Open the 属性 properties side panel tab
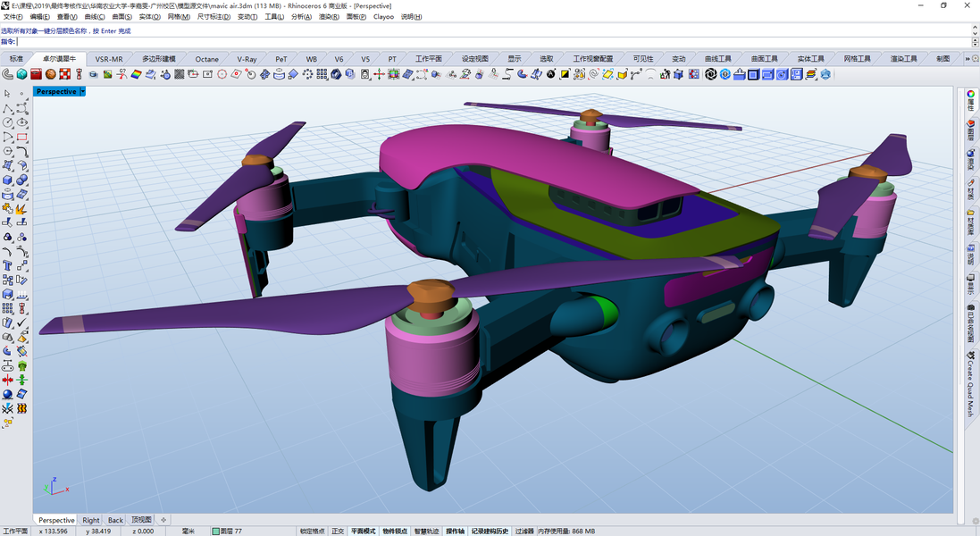The height and width of the screenshot is (536, 980). tap(971, 101)
